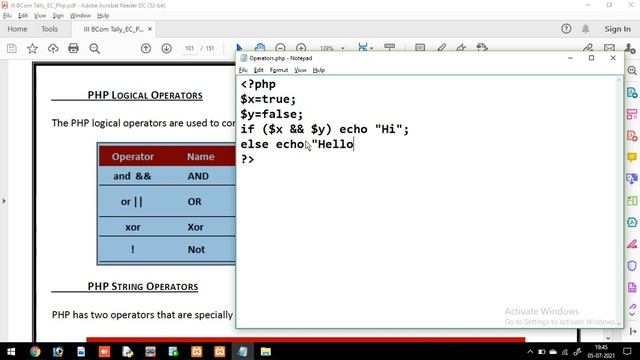Collapse the right tools pane arrow

(633, 331)
